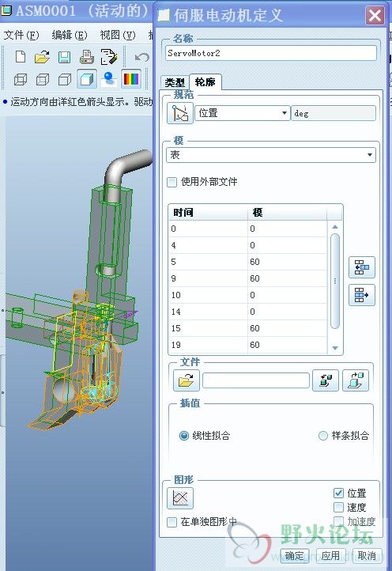Viewport: 392px width, 571px height.
Task: Tick the 速度 checkbox
Action: [338, 507]
